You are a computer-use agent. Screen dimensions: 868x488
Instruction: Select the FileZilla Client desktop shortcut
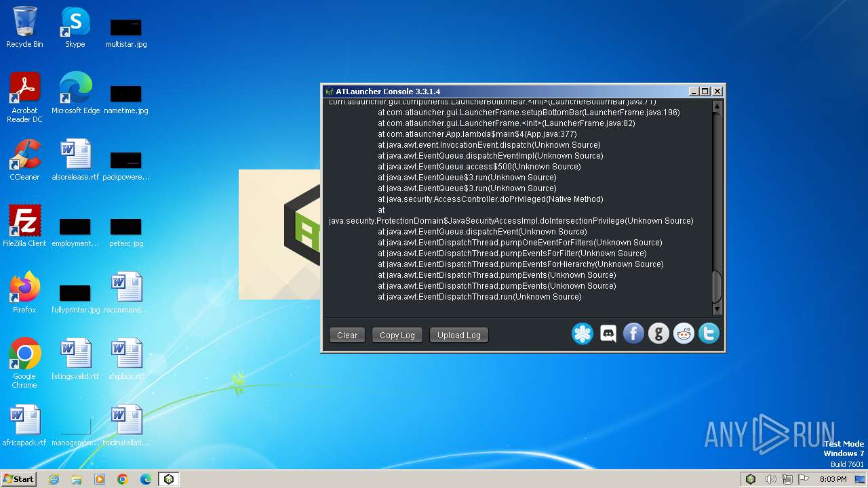24,226
